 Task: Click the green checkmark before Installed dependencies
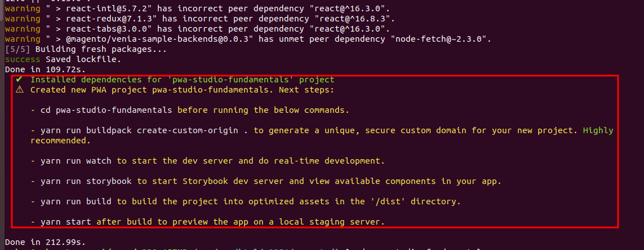(19, 80)
